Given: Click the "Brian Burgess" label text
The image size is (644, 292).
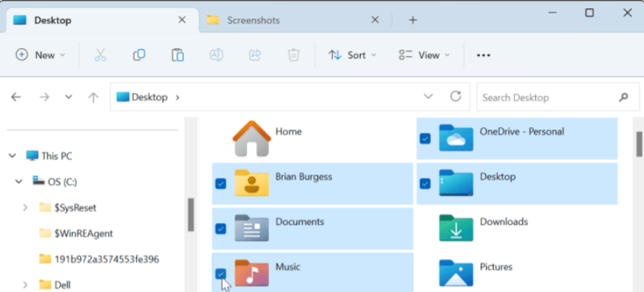Looking at the screenshot, I should pos(304,177).
